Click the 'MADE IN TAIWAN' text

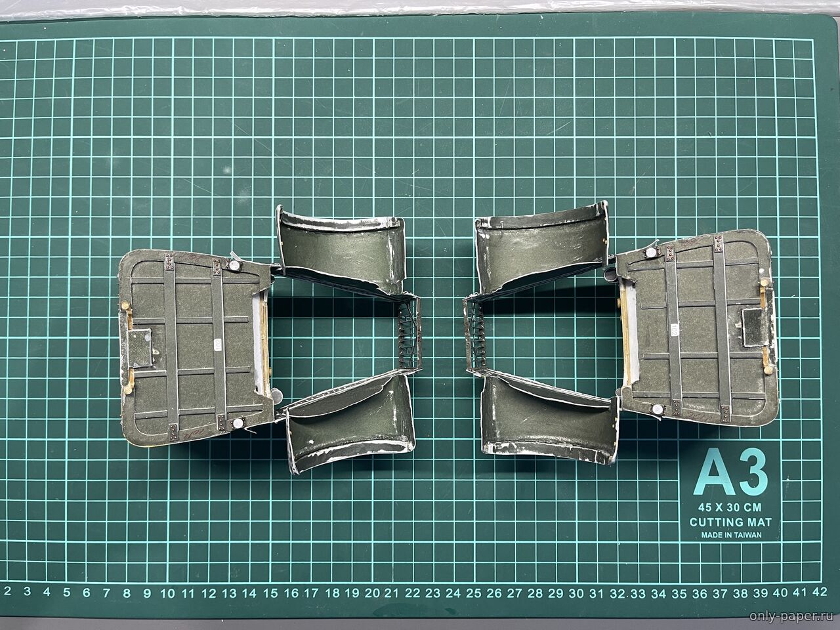click(x=730, y=535)
